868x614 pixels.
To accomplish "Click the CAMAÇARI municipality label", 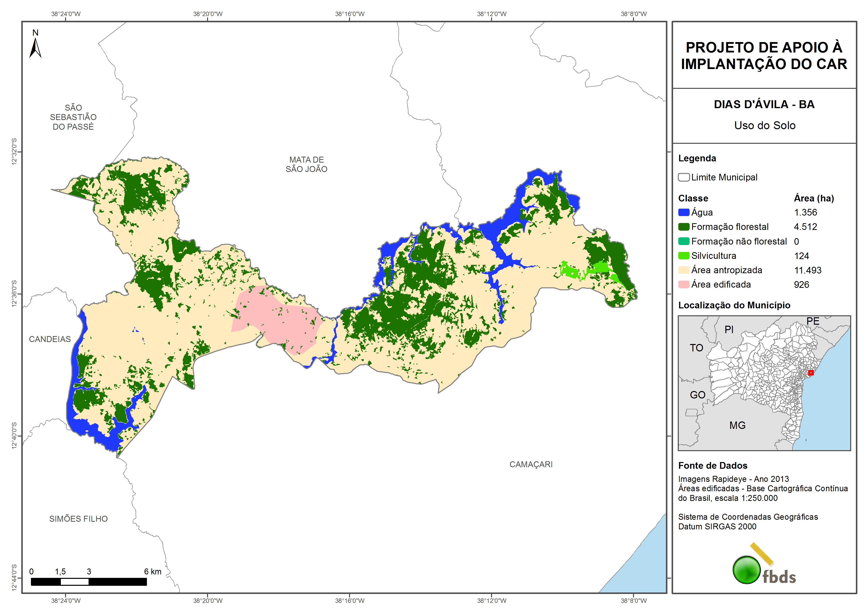I will click(531, 464).
